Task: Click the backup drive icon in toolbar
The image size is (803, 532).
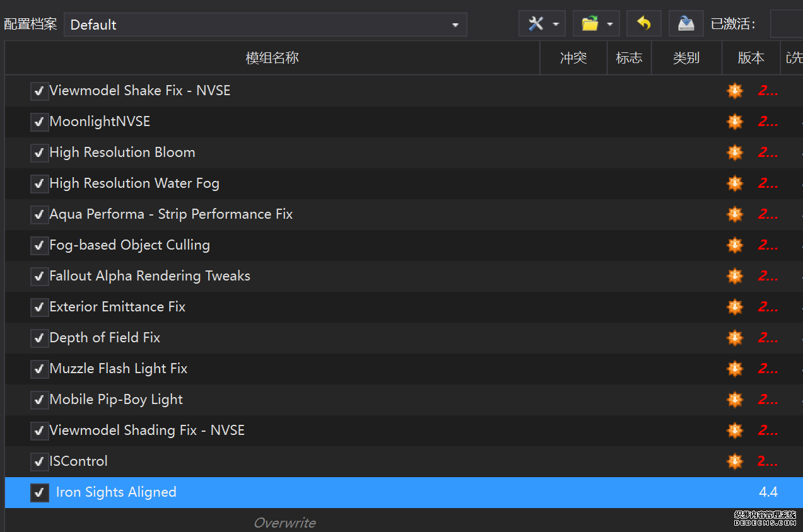Action: coord(686,24)
